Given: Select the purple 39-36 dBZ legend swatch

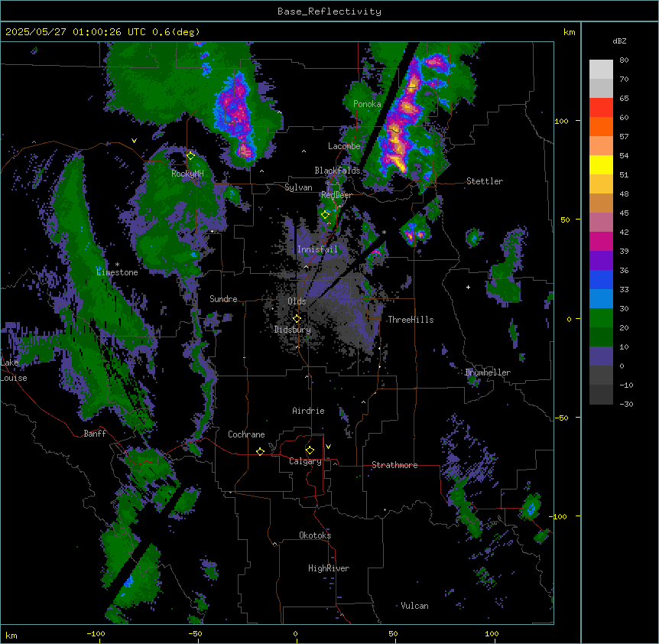Looking at the screenshot, I should [601, 261].
